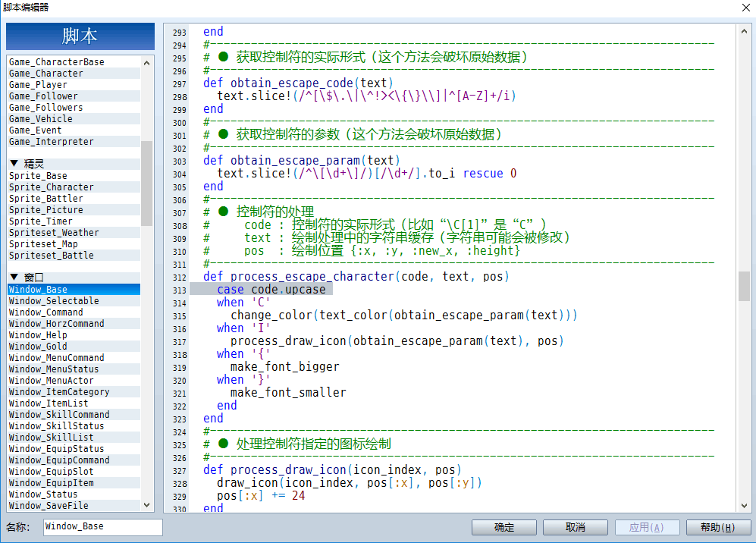Select the Window_MenuStatus script
This screenshot has height=543, width=756.
pyautogui.click(x=74, y=369)
